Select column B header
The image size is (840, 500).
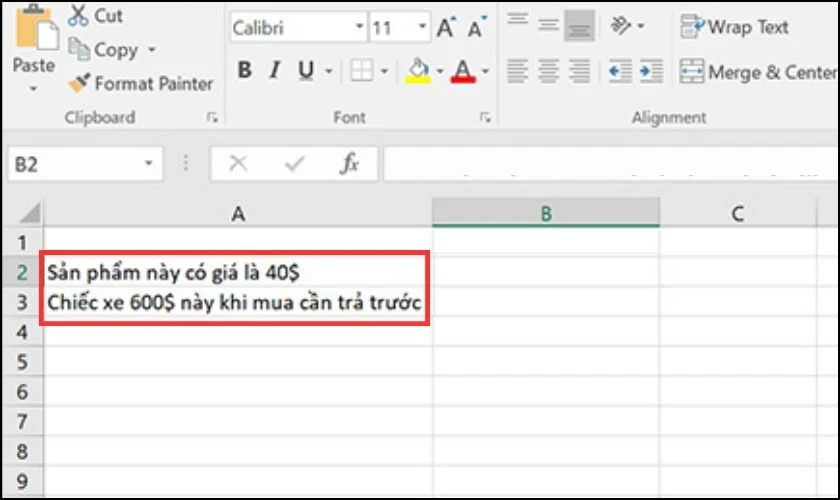point(545,213)
